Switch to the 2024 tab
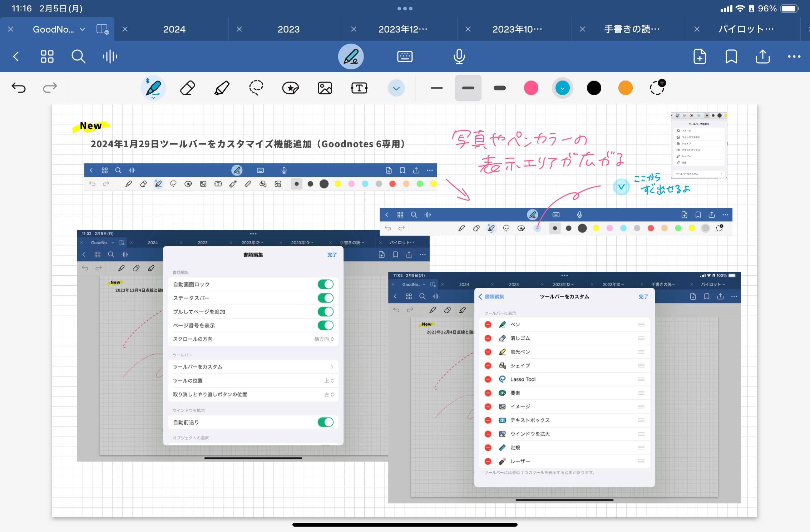 click(x=174, y=29)
